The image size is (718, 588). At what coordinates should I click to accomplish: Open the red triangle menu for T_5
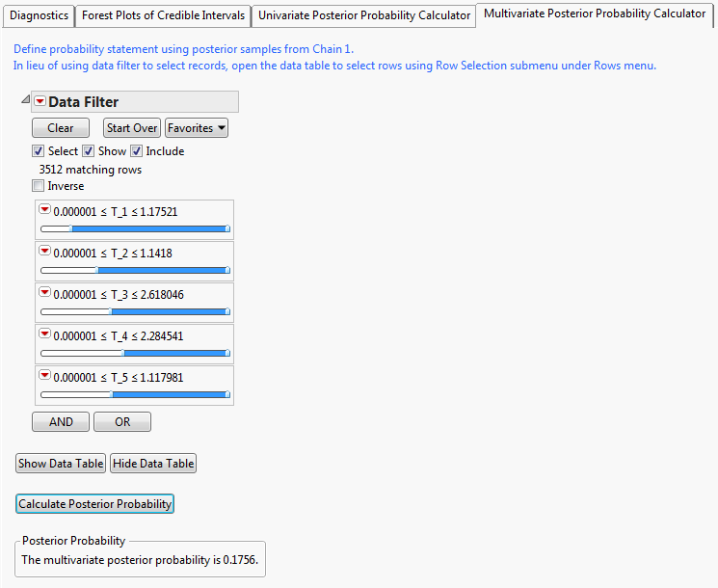(44, 375)
